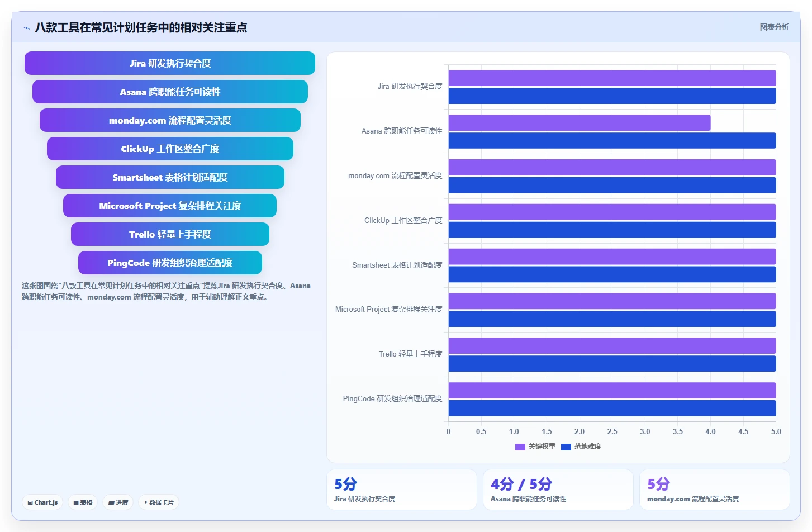Select the Jira 研发执行契合度 funnel bar

click(x=170, y=63)
